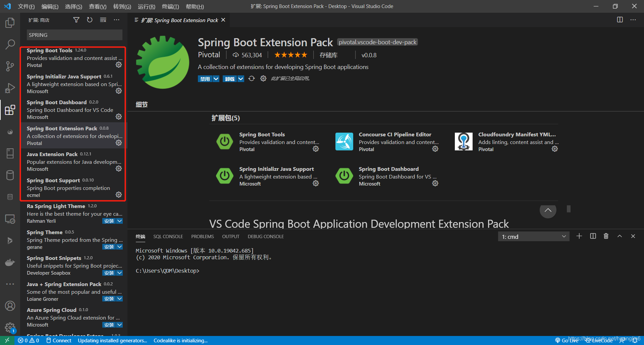Maximize the panel with up chevron

click(x=620, y=236)
